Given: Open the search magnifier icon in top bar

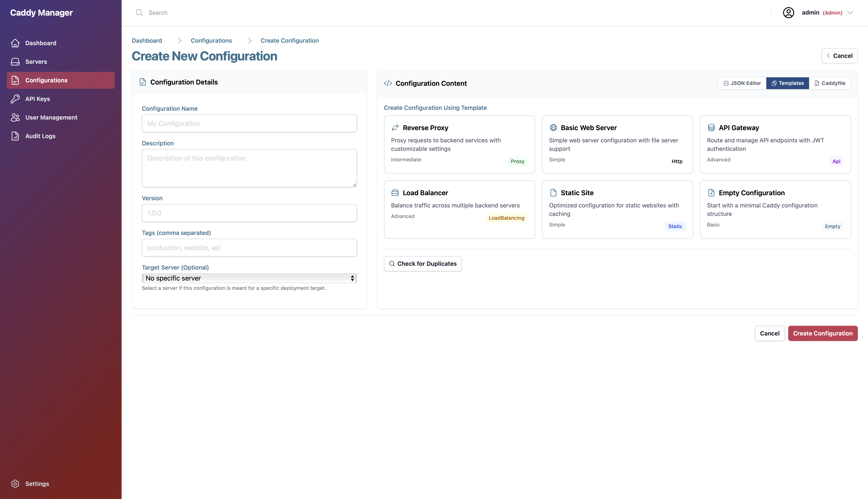Looking at the screenshot, I should 139,12.
